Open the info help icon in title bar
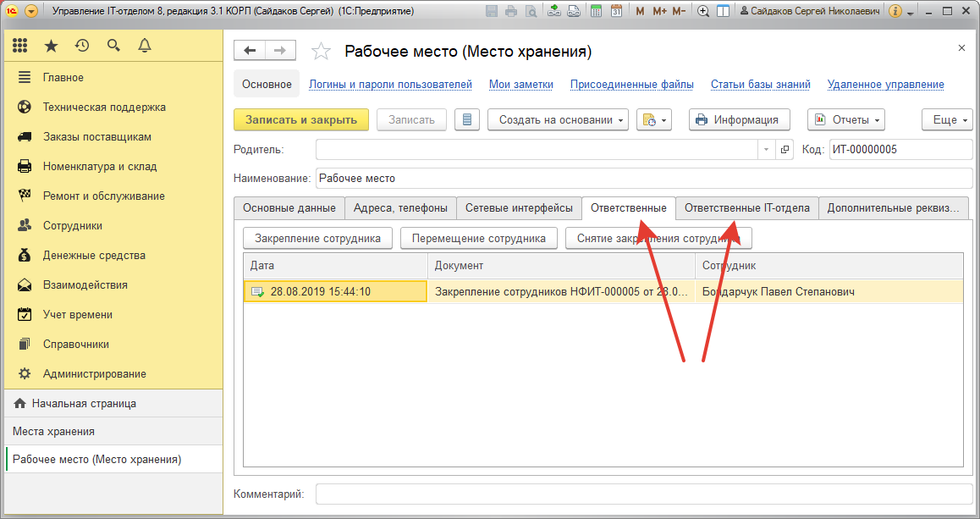 [x=895, y=11]
